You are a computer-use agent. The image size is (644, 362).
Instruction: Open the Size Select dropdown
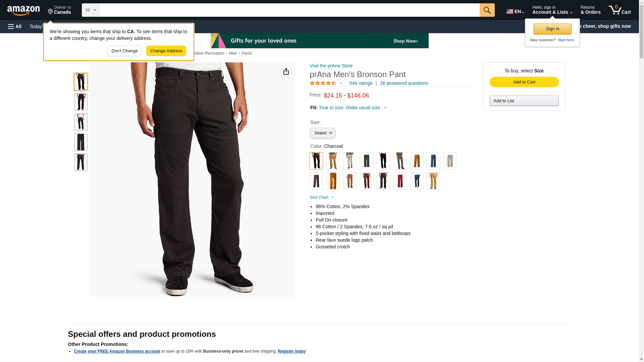click(323, 133)
